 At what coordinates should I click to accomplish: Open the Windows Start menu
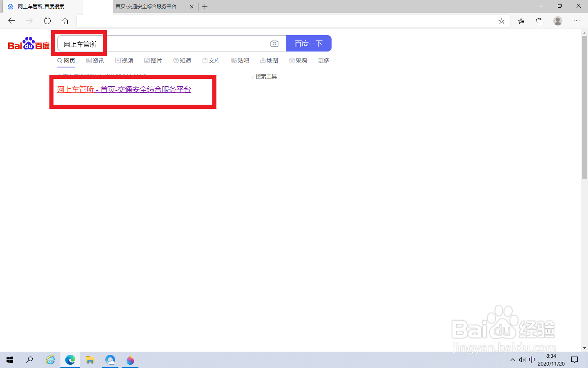pyautogui.click(x=10, y=360)
